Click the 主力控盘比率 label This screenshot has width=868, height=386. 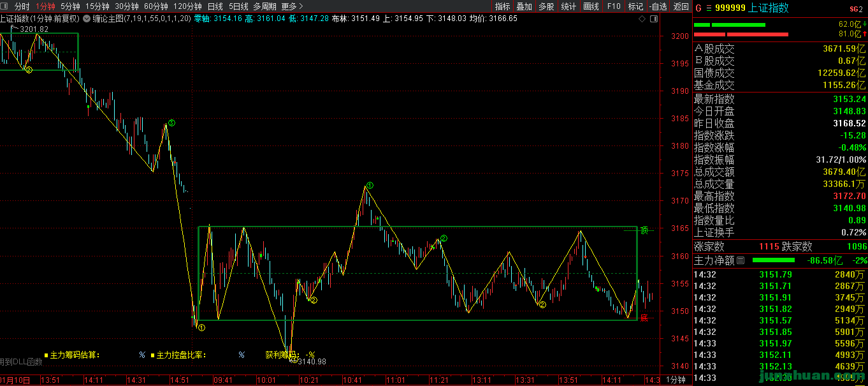point(181,355)
